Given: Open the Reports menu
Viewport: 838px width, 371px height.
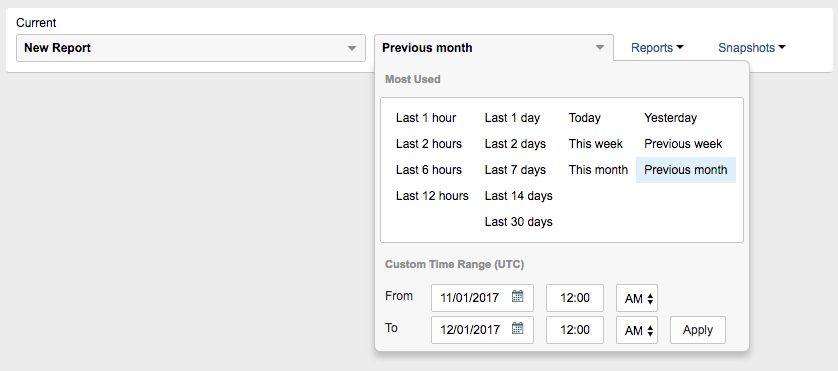Looking at the screenshot, I should (x=657, y=48).
